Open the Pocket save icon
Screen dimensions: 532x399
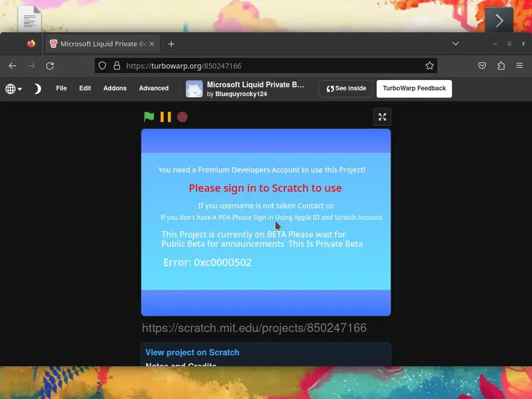[x=482, y=65]
